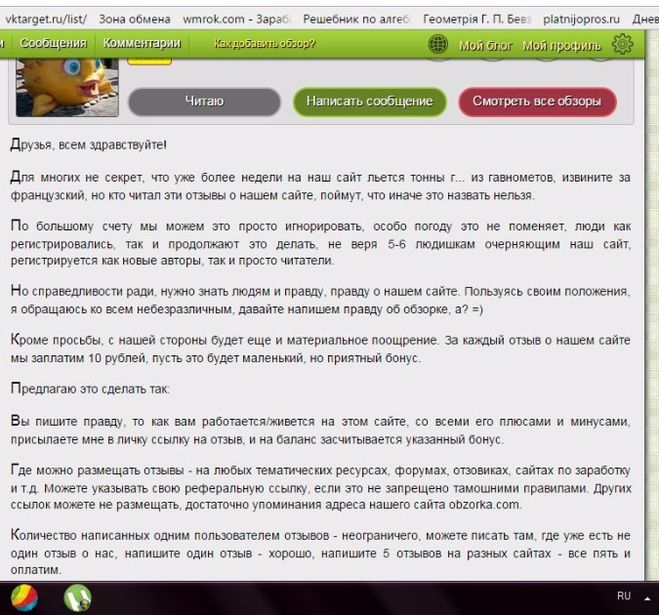Switch the RU language indicator
Viewport: 659px width, 615px height.
pyautogui.click(x=624, y=596)
